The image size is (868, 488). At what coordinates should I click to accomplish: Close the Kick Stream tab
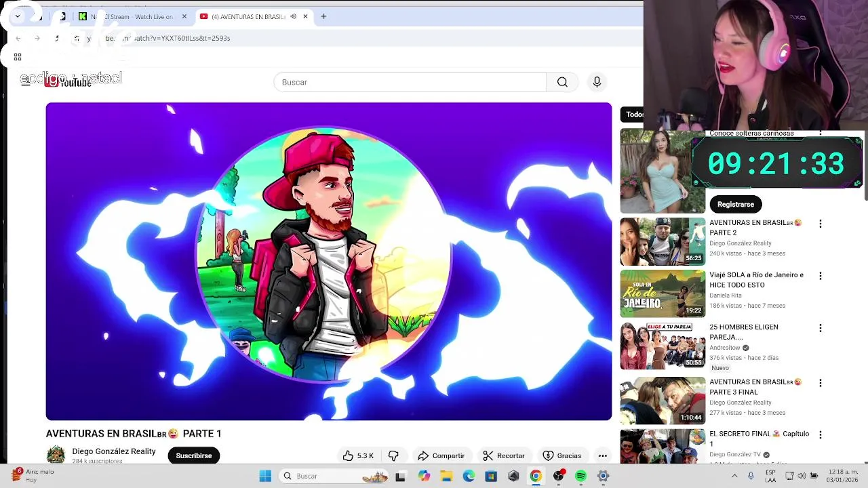(184, 16)
